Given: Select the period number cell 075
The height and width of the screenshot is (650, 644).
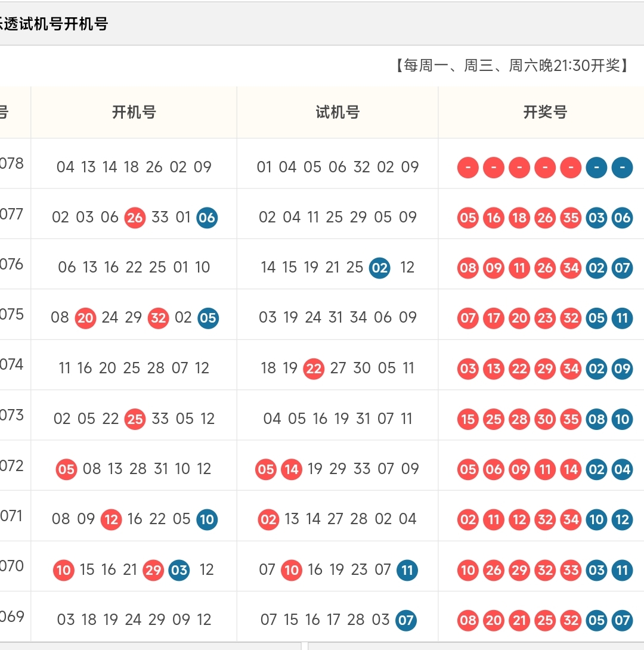Looking at the screenshot, I should click(x=11, y=314).
